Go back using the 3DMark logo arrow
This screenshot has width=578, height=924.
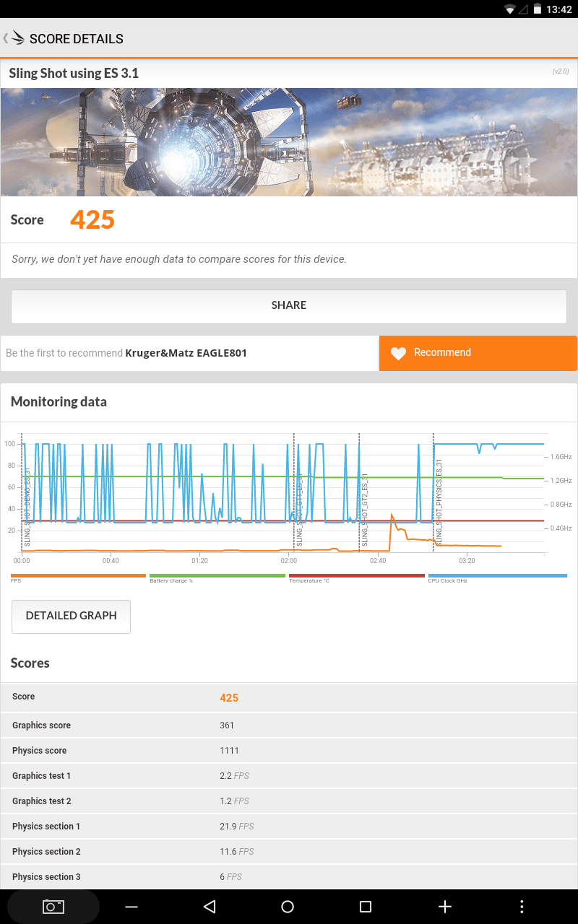14,38
